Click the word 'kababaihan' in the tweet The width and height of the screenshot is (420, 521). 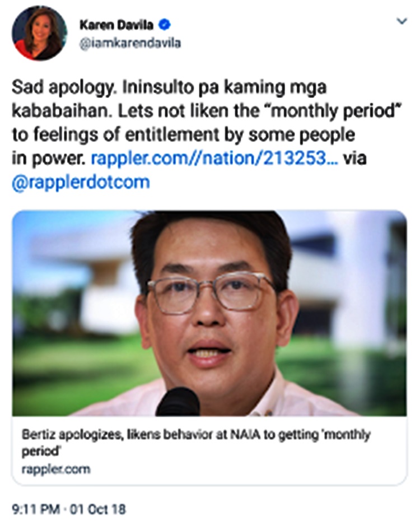(x=62, y=111)
